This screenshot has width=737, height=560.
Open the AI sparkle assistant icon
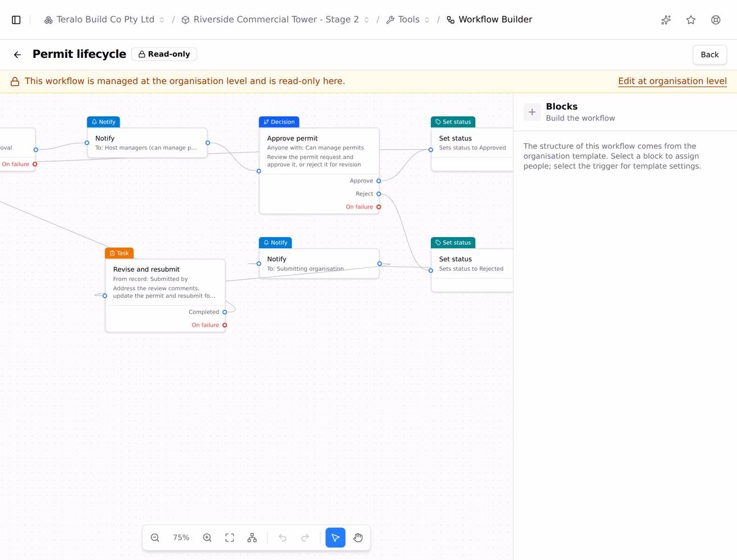(666, 20)
